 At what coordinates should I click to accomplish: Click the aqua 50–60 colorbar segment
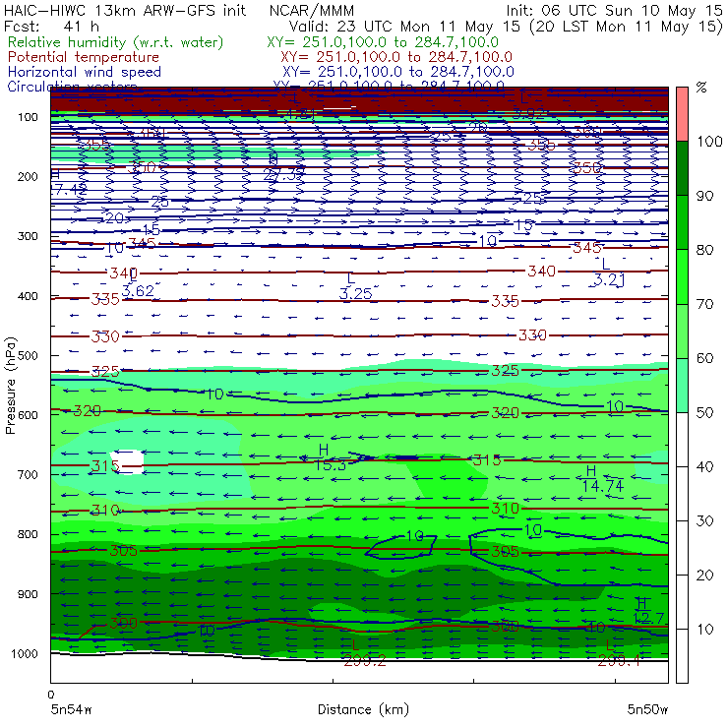click(682, 386)
